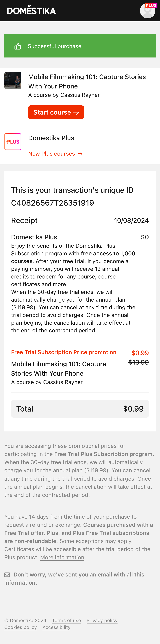The image size is (160, 644).
Task: Open the Accessibility footer link
Action: coord(56,627)
